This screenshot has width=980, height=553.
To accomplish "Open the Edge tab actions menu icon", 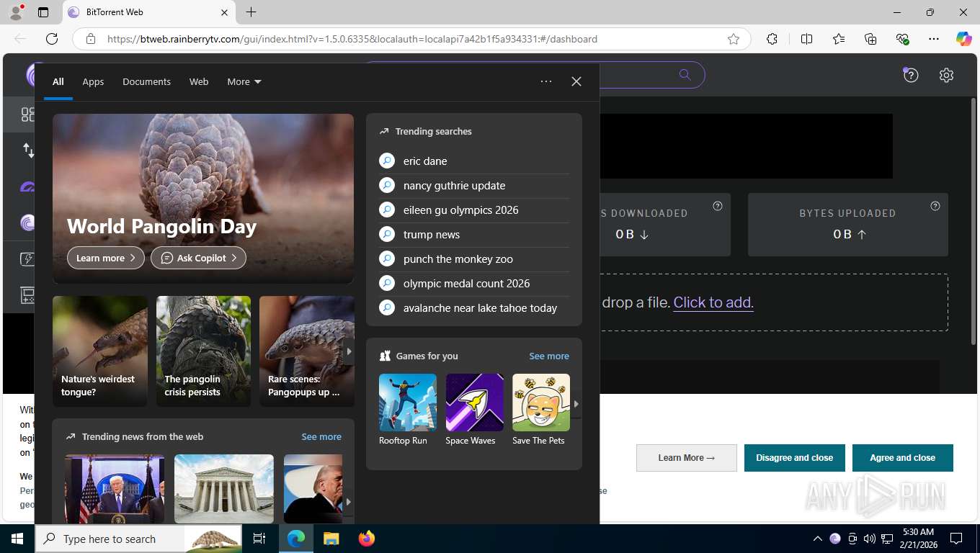I will point(43,12).
